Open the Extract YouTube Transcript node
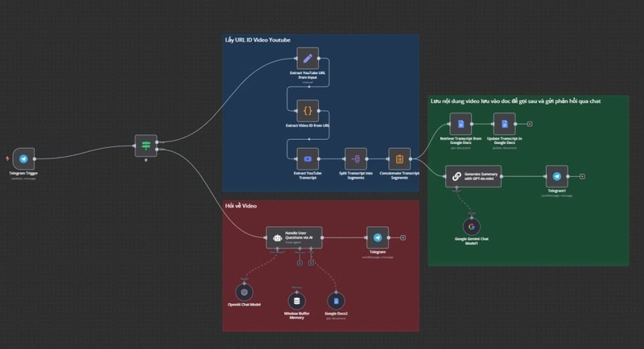Viewport: 644px width, 349px height. [308, 158]
